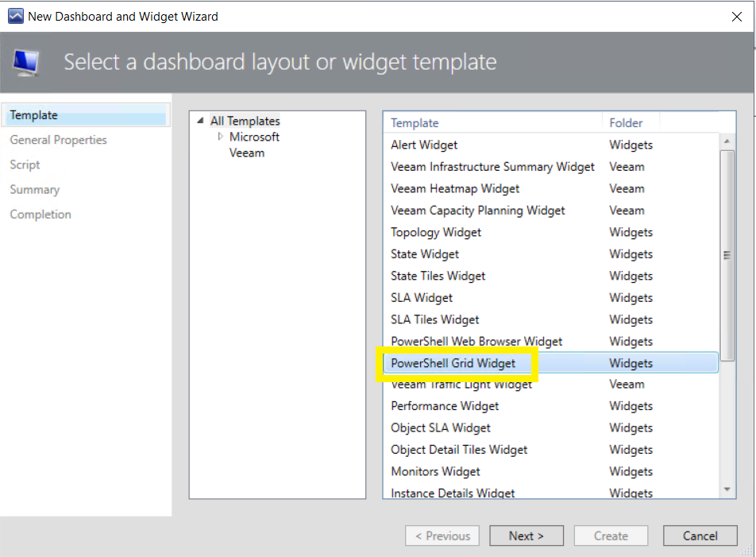This screenshot has width=756, height=557.
Task: Select the Alert Widget template
Action: coord(551,145)
